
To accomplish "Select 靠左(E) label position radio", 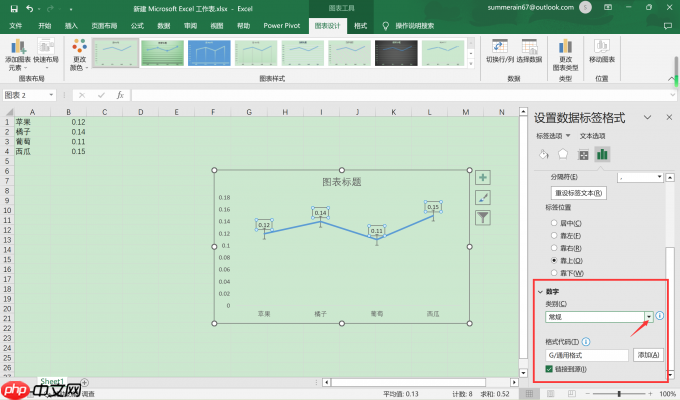I will pyautogui.click(x=554, y=236).
